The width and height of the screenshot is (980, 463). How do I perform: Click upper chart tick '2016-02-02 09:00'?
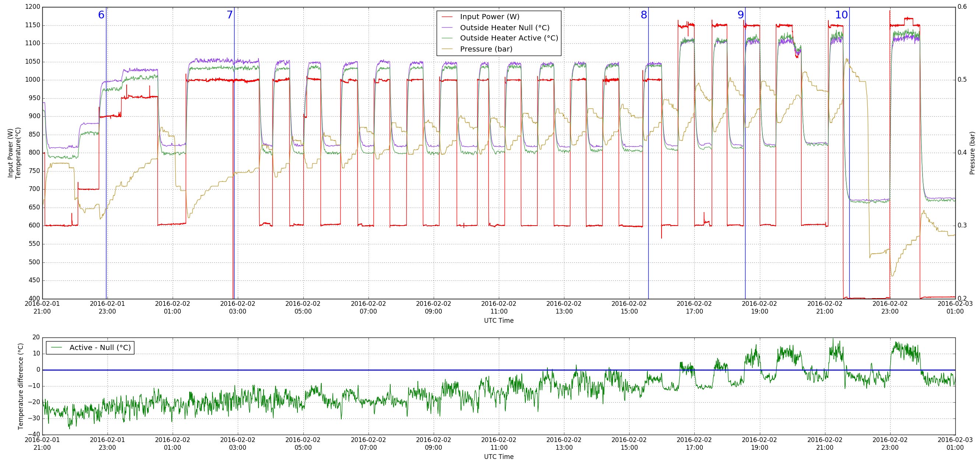coord(433,307)
